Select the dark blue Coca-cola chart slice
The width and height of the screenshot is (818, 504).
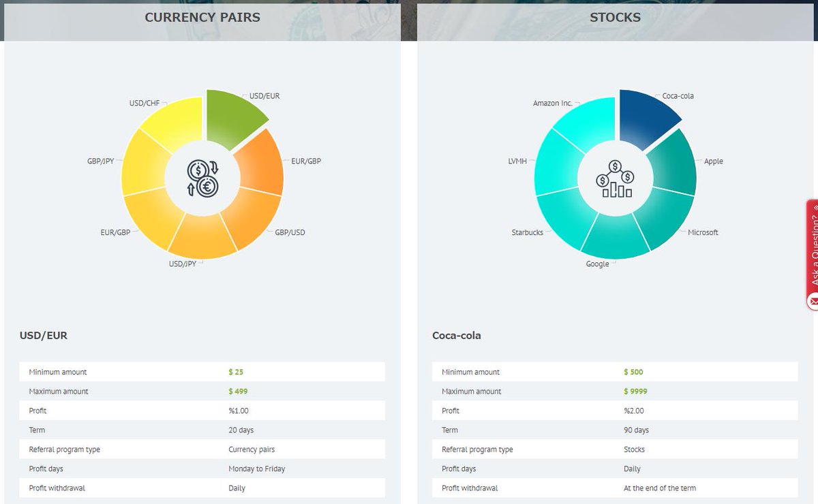646,118
